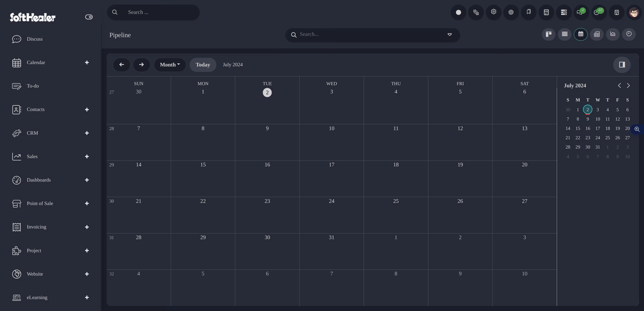Toggle the calendar side panel button
This screenshot has height=311, width=644.
[x=622, y=65]
